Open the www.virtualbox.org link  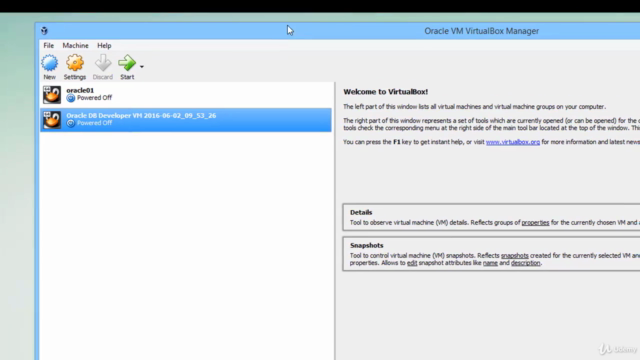pos(513,142)
